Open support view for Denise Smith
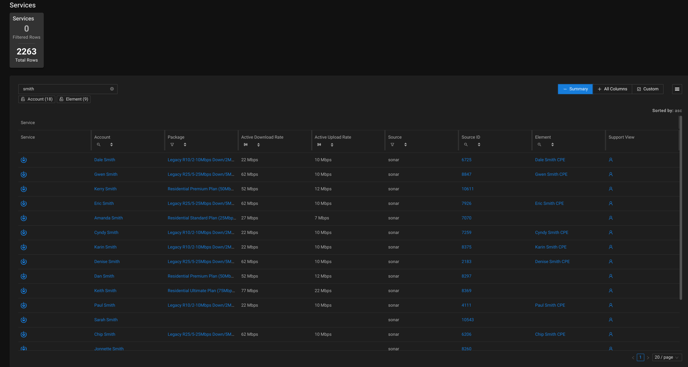The image size is (688, 367). (611, 262)
